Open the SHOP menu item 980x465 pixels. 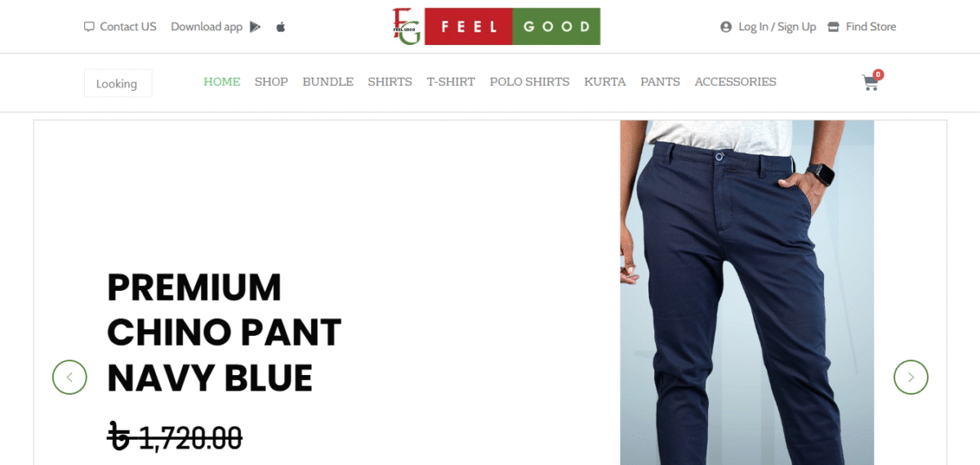(x=271, y=82)
